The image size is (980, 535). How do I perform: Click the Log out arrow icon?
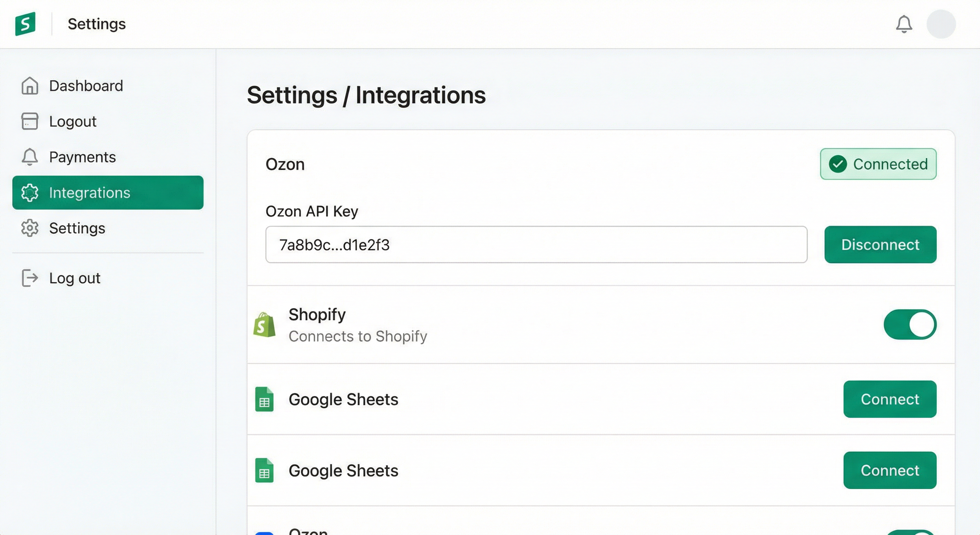click(30, 278)
